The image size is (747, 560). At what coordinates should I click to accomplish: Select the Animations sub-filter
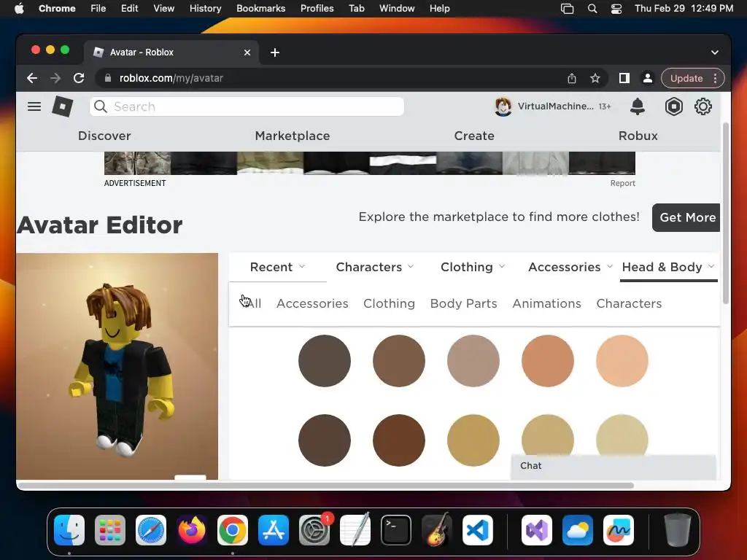point(546,303)
